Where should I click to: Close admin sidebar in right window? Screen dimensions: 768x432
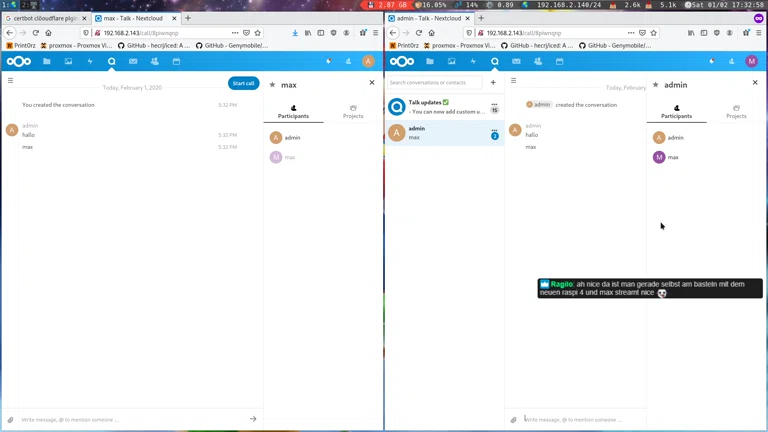pyautogui.click(x=755, y=82)
